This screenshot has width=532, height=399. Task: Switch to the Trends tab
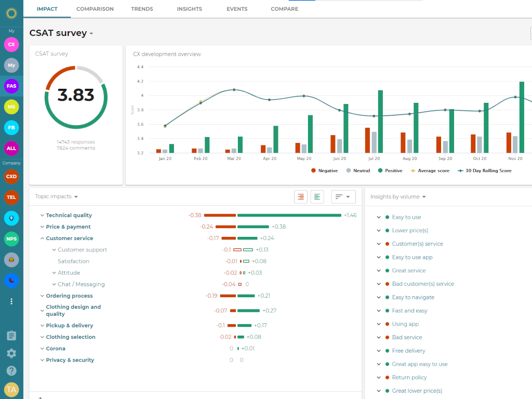click(142, 9)
